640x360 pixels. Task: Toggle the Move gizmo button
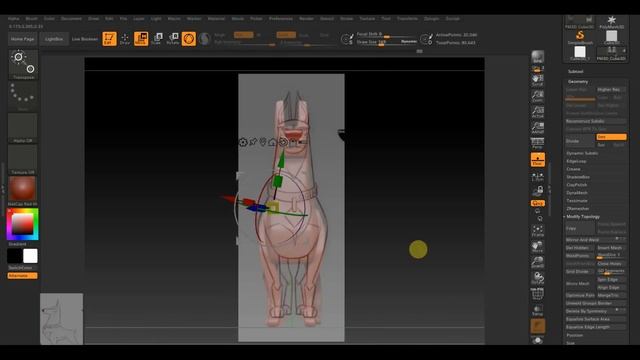(x=141, y=38)
